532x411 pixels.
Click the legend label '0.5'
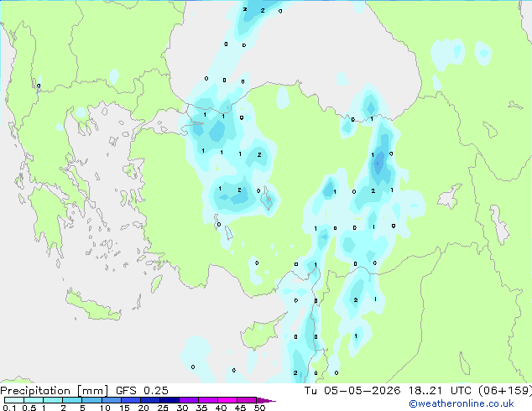click(x=29, y=408)
